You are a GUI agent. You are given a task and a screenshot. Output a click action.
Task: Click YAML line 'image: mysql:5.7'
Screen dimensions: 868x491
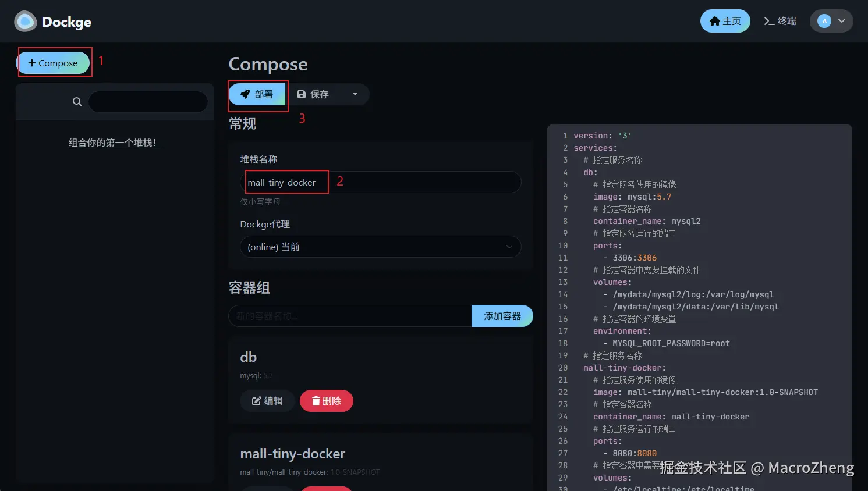pyautogui.click(x=632, y=197)
